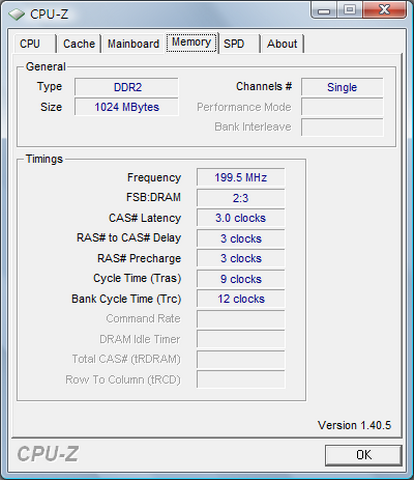Switch to the CPU tab

[x=35, y=44]
